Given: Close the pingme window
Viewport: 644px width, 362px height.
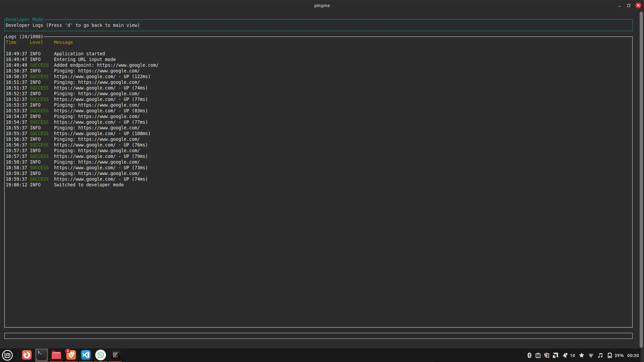Looking at the screenshot, I should point(638,6).
